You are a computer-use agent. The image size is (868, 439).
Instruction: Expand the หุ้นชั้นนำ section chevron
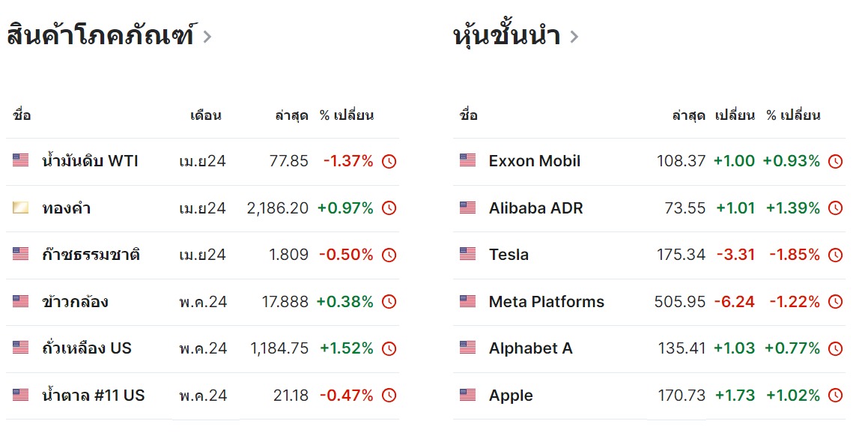pos(574,37)
